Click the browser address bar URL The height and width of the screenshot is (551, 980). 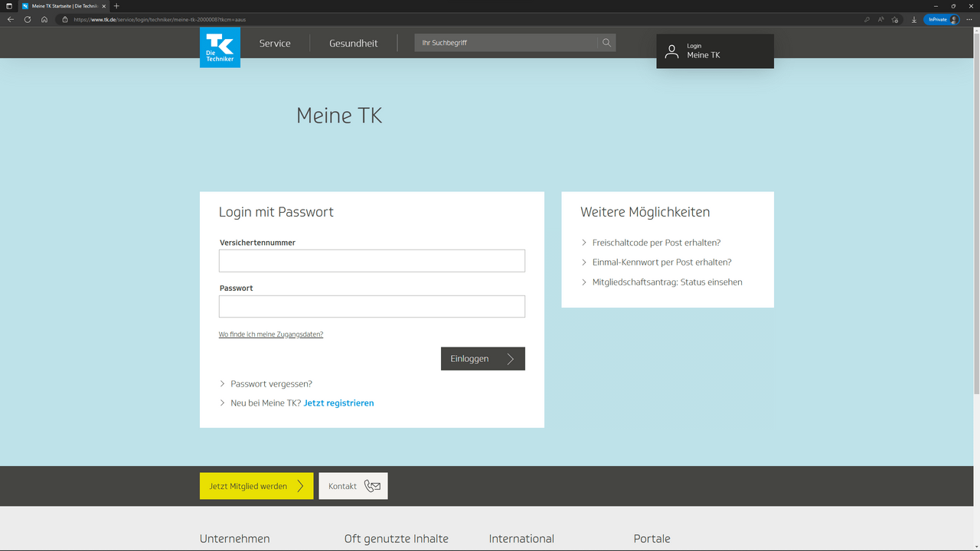pos(160,19)
